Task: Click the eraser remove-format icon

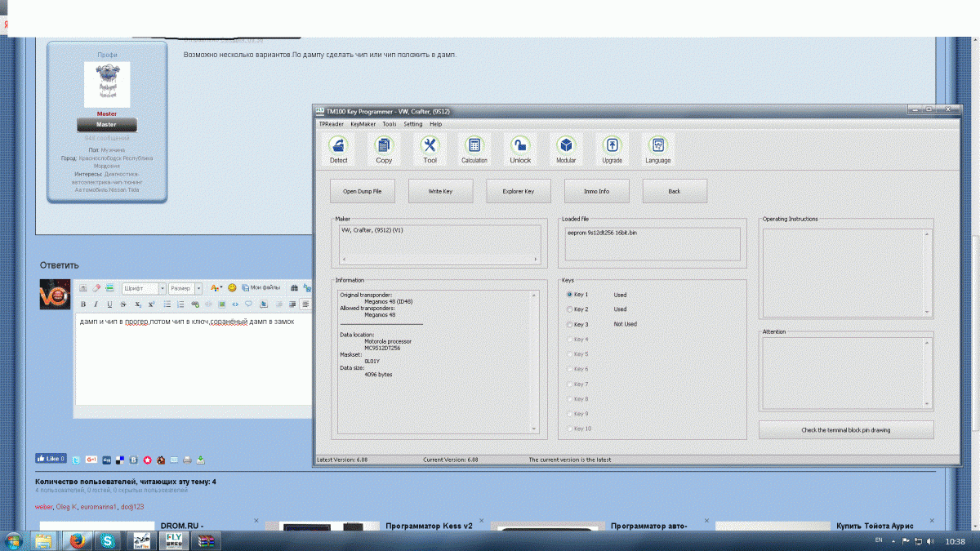Action: coord(96,287)
